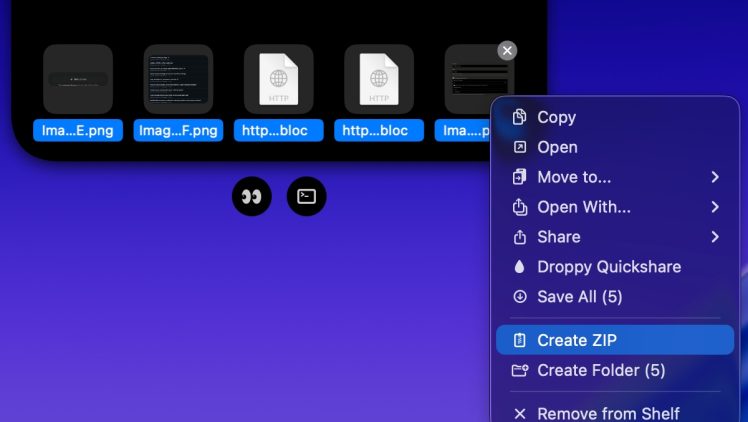
Task: Click the eyes icon button below the shelf
Action: coord(251,196)
